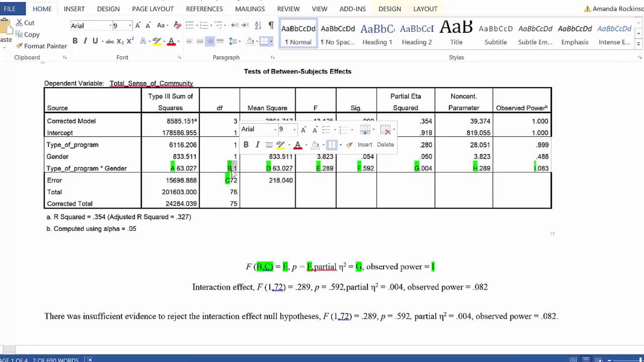The image size is (644, 362).
Task: Click Format Painter brush in mini toolbar
Action: click(x=349, y=145)
